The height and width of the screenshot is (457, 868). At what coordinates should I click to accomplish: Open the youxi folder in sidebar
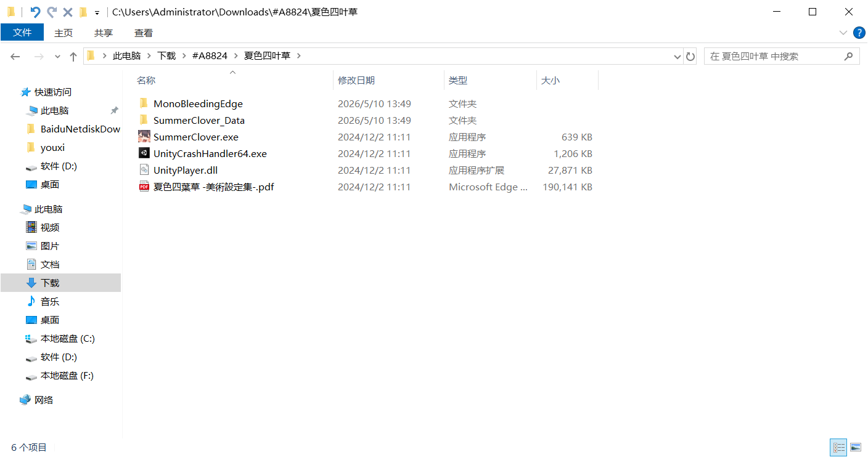pyautogui.click(x=52, y=148)
